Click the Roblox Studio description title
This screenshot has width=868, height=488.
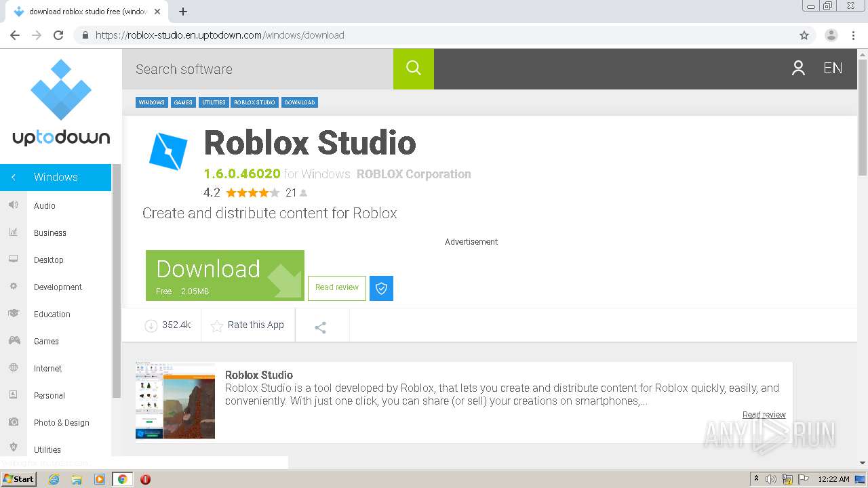point(259,375)
